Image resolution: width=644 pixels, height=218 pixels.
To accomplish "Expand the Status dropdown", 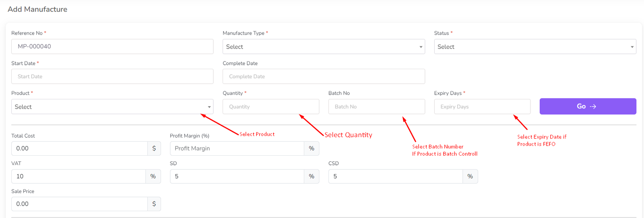I will 535,47.
